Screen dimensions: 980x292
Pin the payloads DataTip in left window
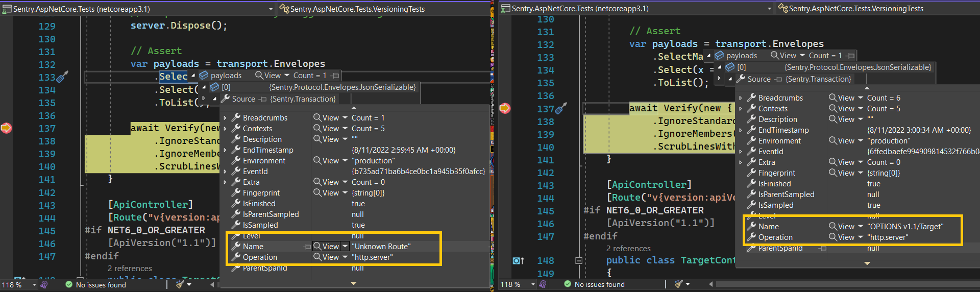335,76
